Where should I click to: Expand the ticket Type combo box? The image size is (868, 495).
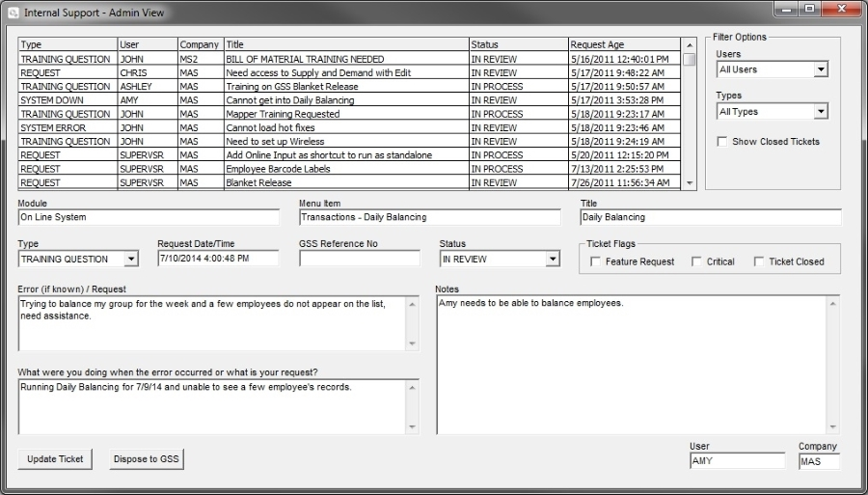tap(130, 260)
